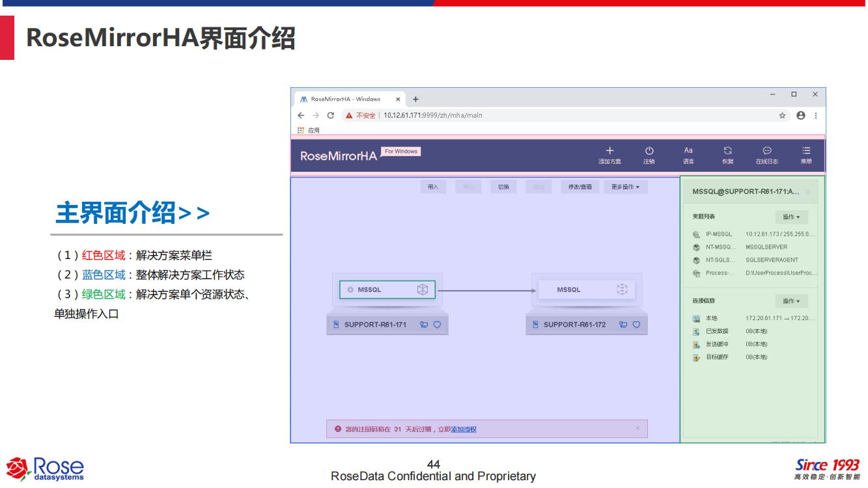Open the 操作 dropdown for 资源列表
This screenshot has height=488, width=868.
click(x=791, y=217)
